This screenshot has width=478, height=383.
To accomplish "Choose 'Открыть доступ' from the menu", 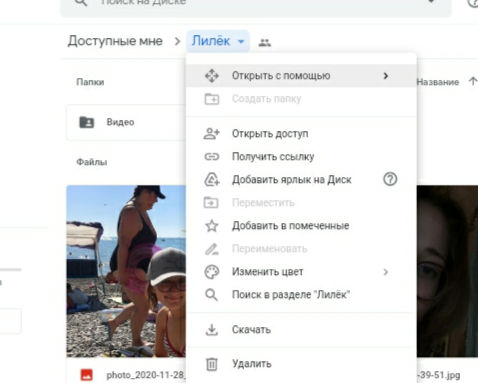I will pos(301,134).
